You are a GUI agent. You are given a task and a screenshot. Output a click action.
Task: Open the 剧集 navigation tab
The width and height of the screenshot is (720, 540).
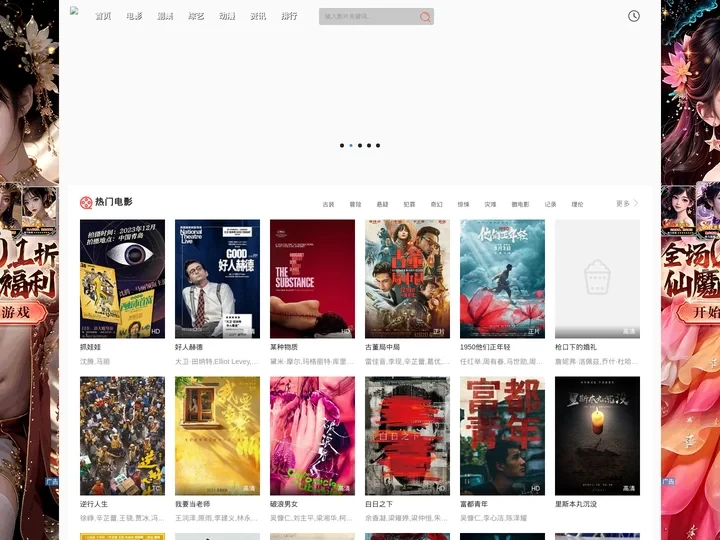tap(165, 16)
